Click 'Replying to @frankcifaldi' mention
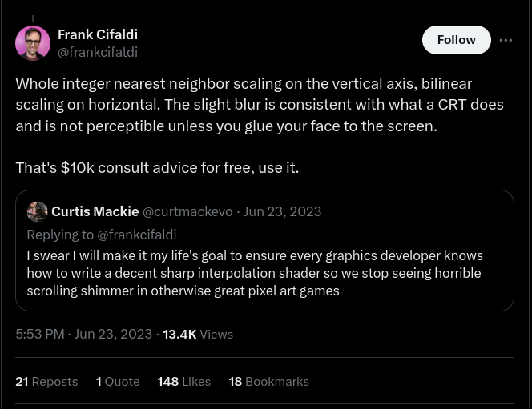This screenshot has width=532, height=409. coord(136,235)
